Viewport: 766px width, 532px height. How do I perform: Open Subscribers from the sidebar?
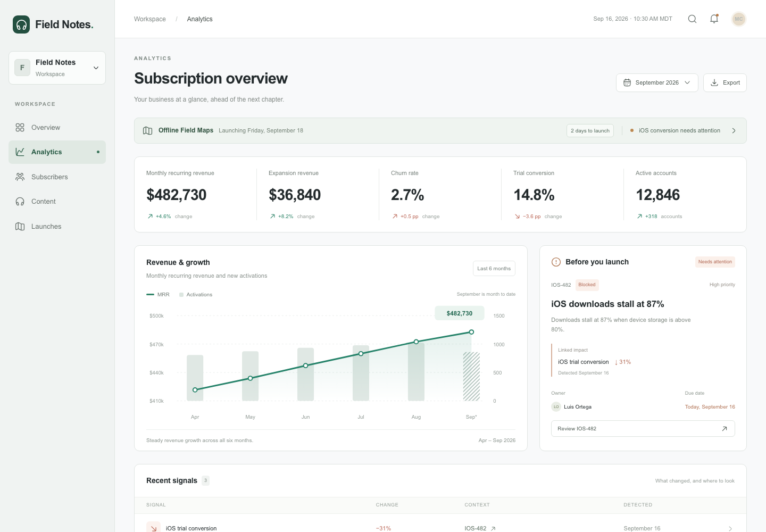click(57, 177)
